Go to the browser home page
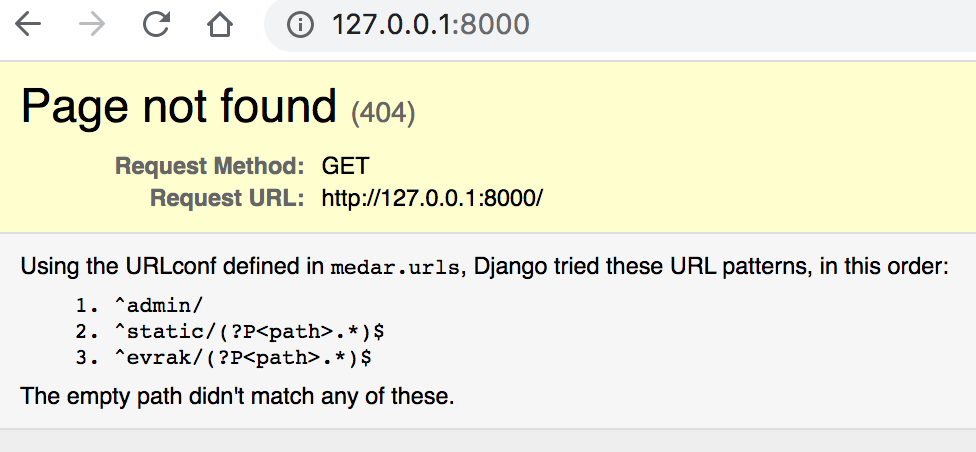This screenshot has height=452, width=976. pos(221,24)
